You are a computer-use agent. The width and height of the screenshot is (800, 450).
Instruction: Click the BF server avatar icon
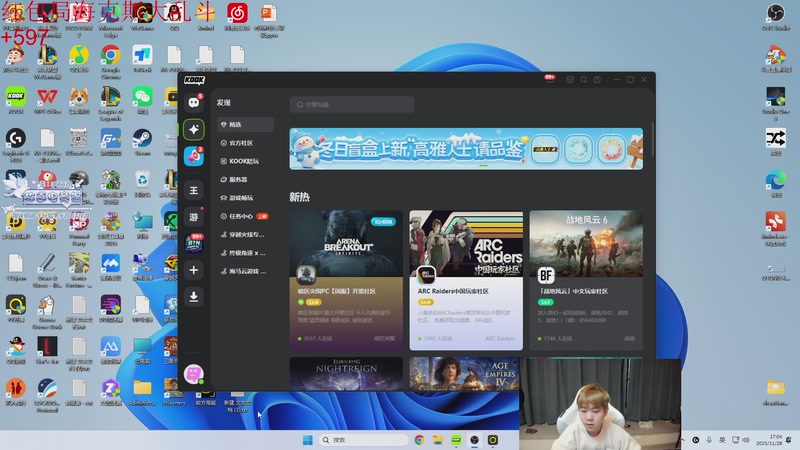(x=546, y=276)
